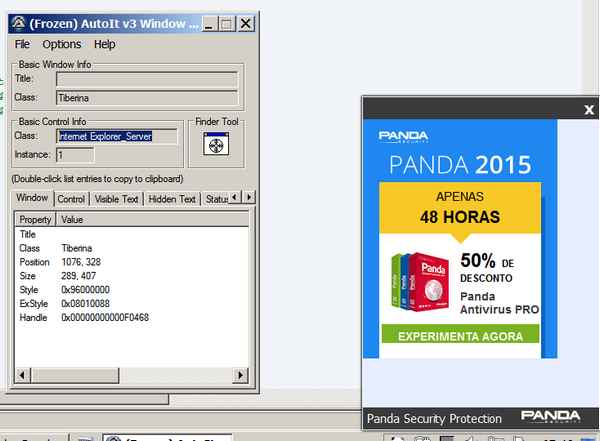Click the window Class field showing Tiberina
This screenshot has height=441, width=600.
pos(147,98)
